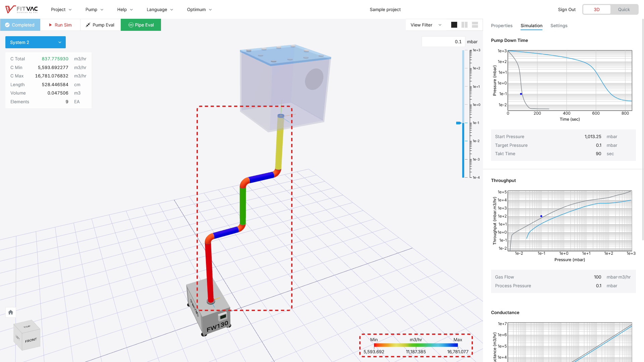Click the C Max value 16,781.076832
644x362 pixels.
click(52, 76)
